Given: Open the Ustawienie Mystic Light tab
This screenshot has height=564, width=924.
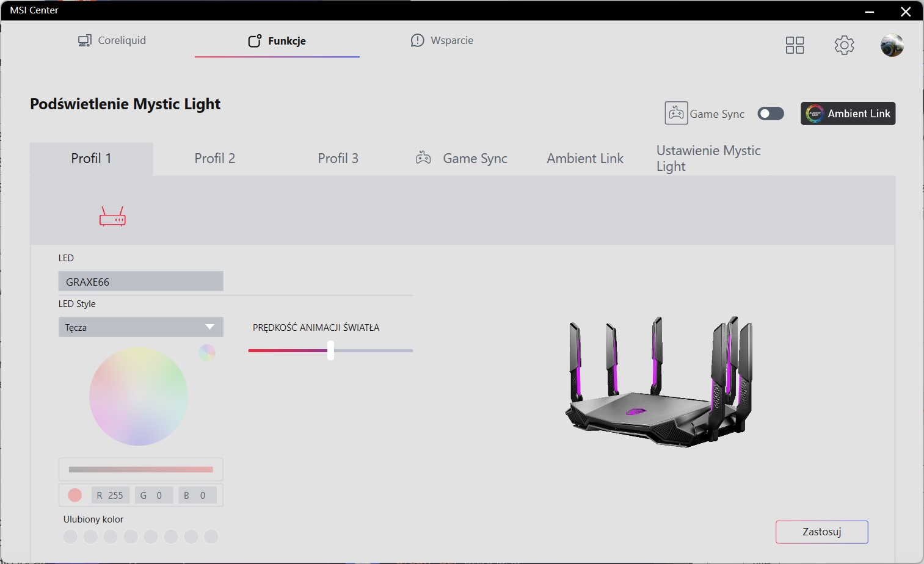Looking at the screenshot, I should 708,159.
